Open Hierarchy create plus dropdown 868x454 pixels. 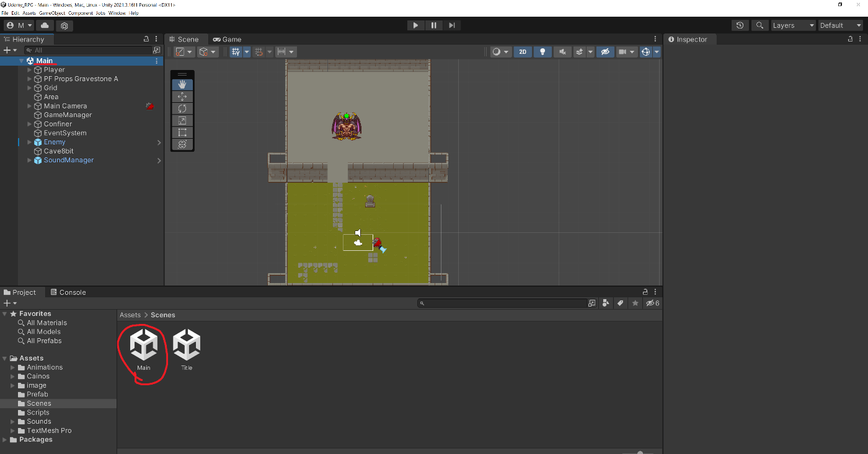tap(11, 50)
